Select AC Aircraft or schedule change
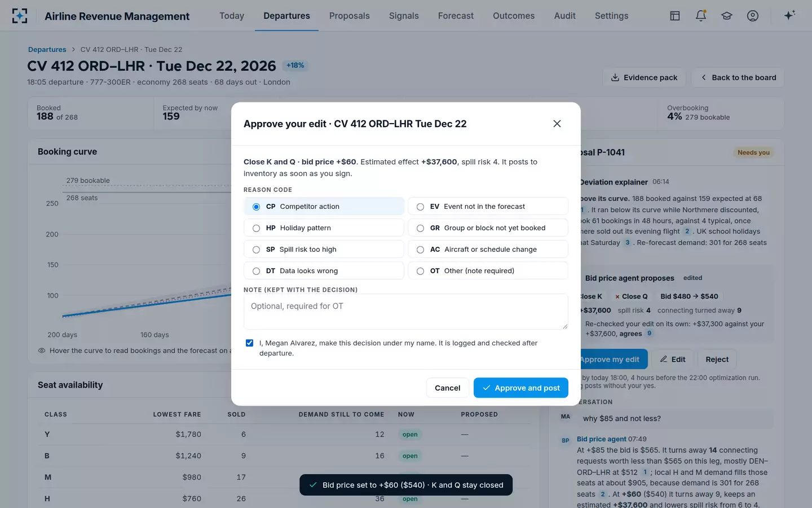Image resolution: width=812 pixels, height=508 pixels. (488, 249)
